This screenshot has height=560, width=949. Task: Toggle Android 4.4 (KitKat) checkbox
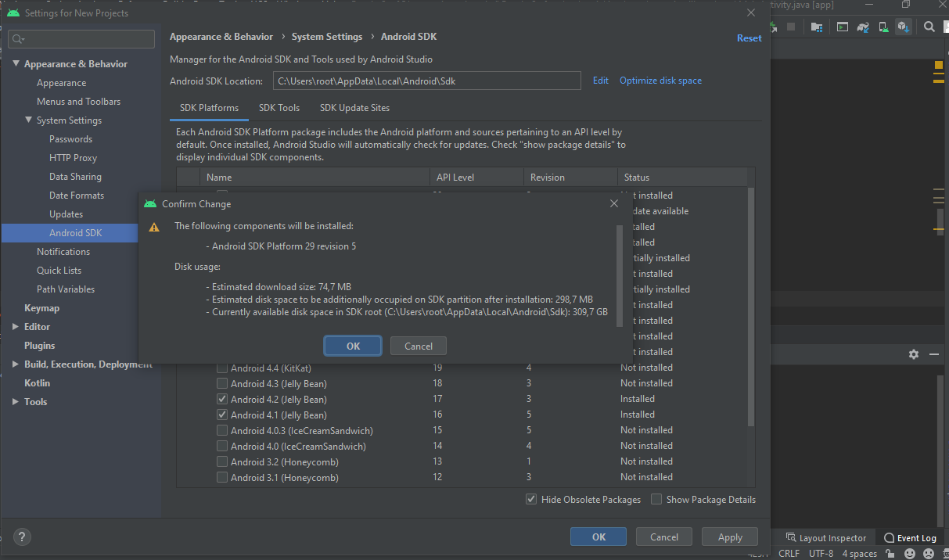(222, 368)
